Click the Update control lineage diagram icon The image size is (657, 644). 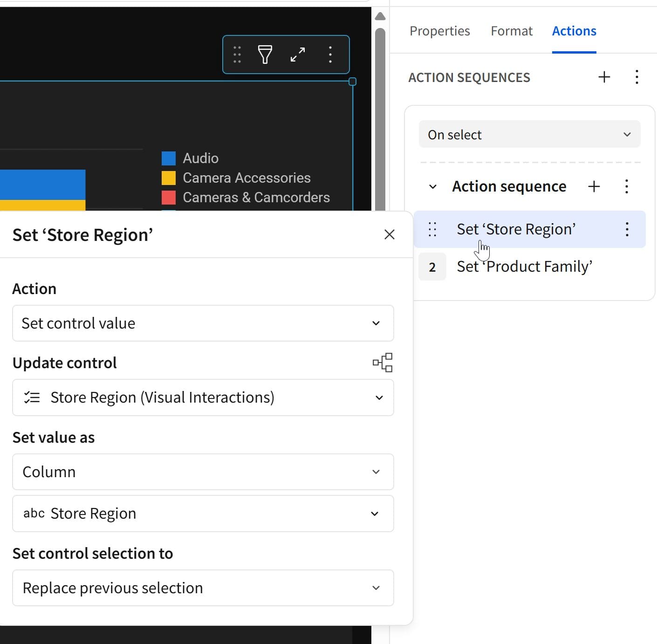pos(383,363)
